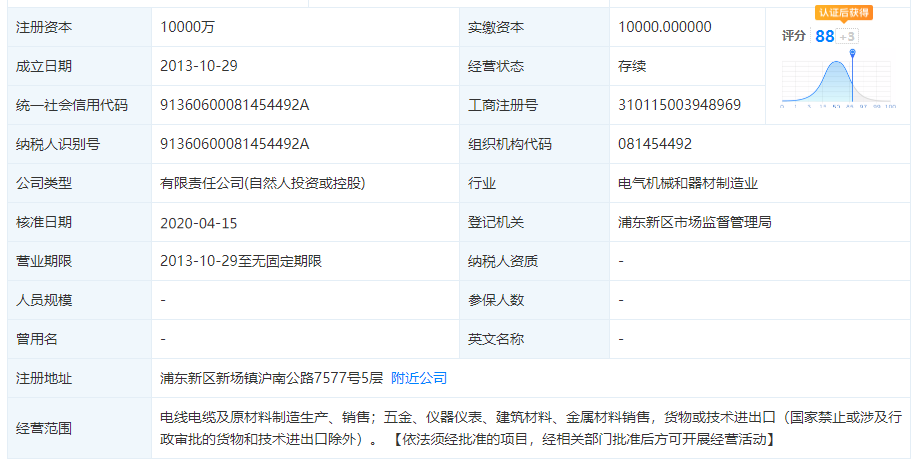Viewport: 918px width, 466px height.
Task: Select the unified social credit code value
Action: point(235,105)
